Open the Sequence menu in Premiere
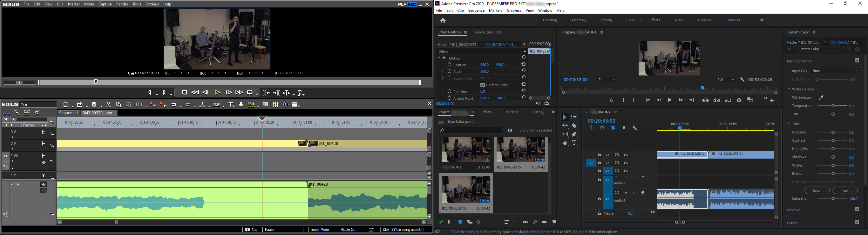This screenshot has width=868, height=235. tap(476, 11)
